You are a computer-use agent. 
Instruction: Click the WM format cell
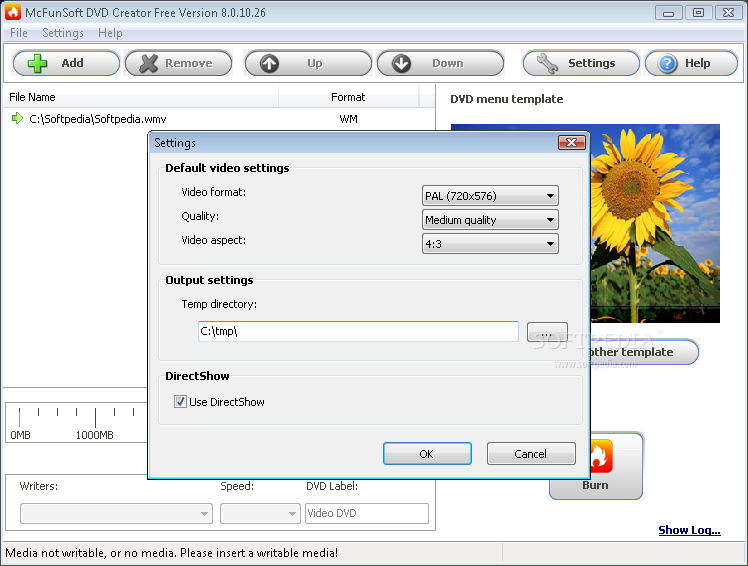pos(348,119)
